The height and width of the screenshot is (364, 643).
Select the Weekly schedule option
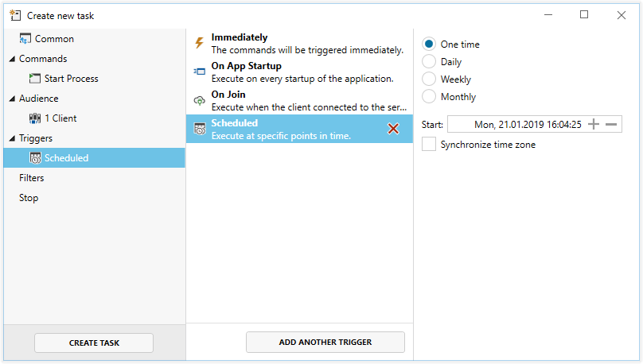(x=429, y=79)
